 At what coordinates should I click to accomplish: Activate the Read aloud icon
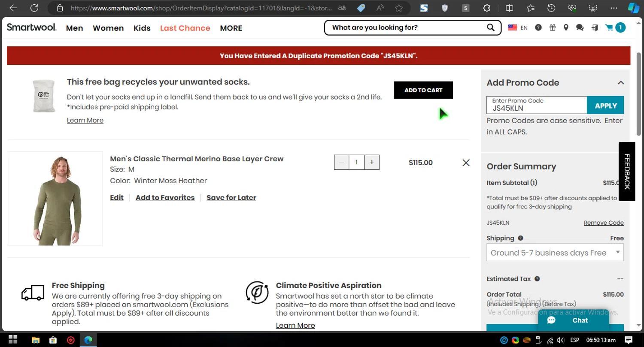click(x=380, y=8)
